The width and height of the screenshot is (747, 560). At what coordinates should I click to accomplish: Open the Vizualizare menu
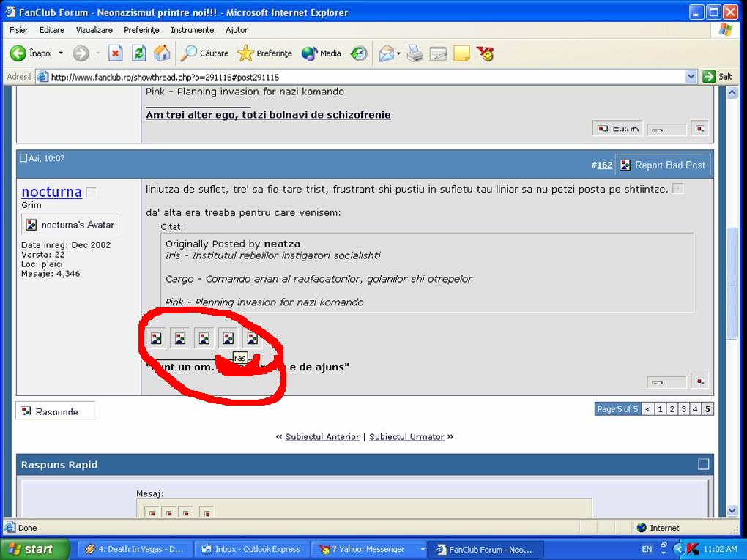[x=94, y=30]
